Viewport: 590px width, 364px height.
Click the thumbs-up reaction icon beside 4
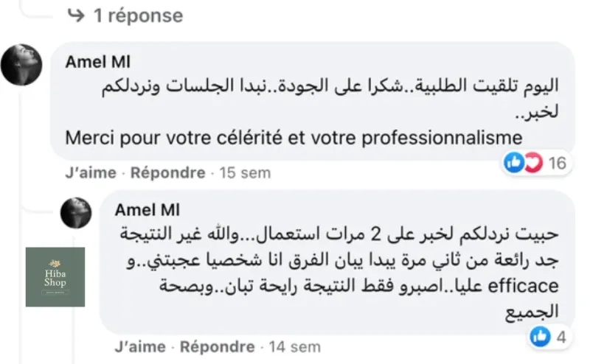[540, 337]
